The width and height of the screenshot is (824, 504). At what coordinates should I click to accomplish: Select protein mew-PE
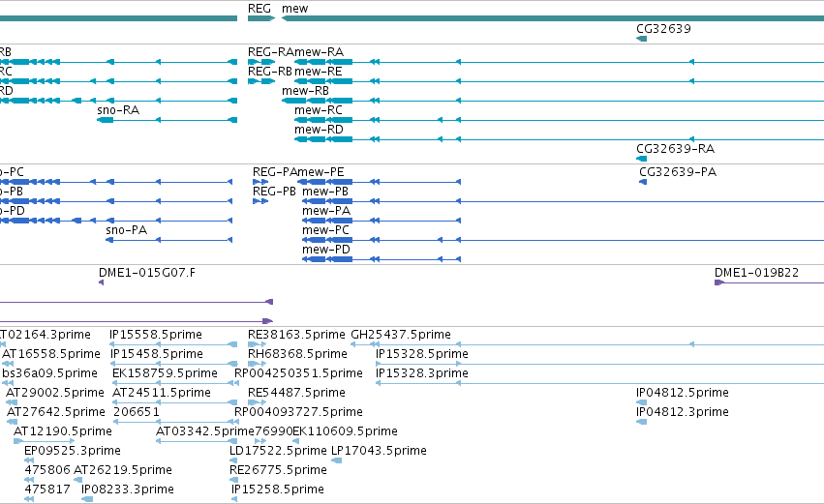coord(320,172)
